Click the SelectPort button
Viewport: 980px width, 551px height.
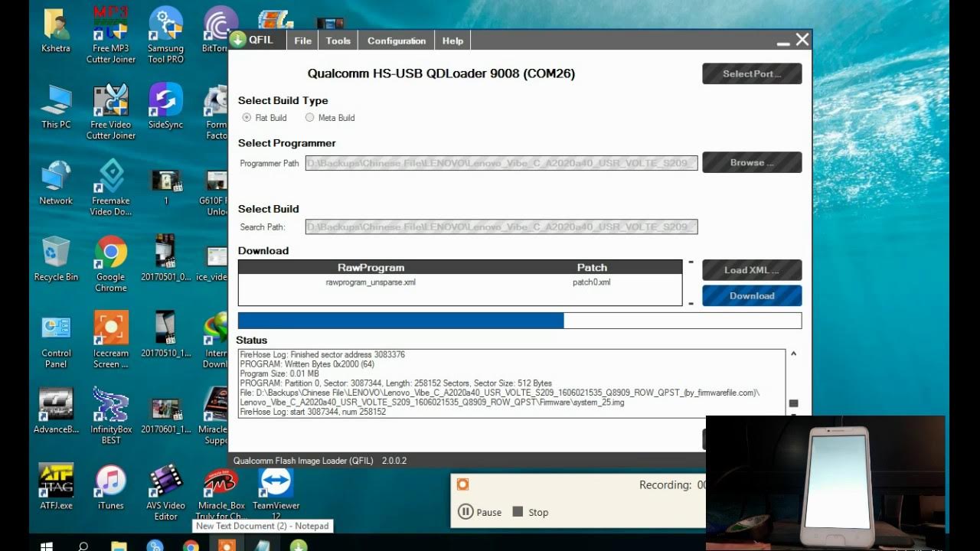point(752,74)
